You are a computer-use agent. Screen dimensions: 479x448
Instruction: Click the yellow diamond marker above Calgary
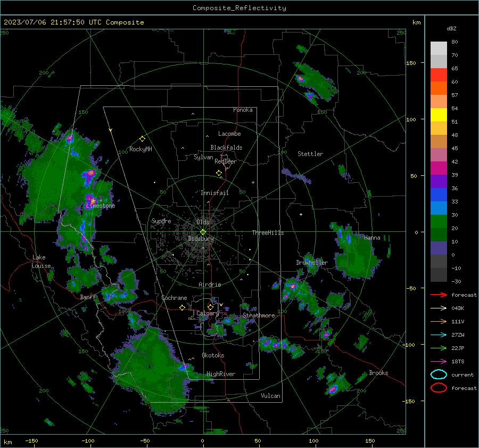pos(210,307)
